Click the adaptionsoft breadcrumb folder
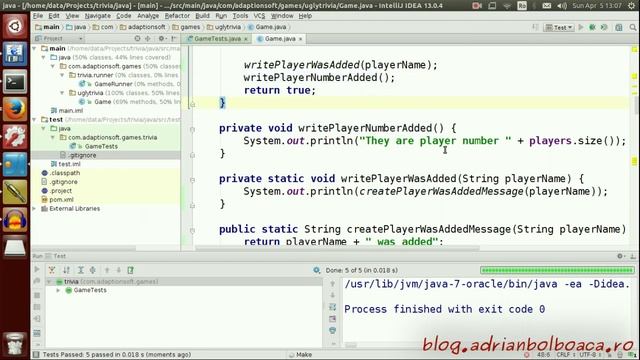 tap(142, 27)
